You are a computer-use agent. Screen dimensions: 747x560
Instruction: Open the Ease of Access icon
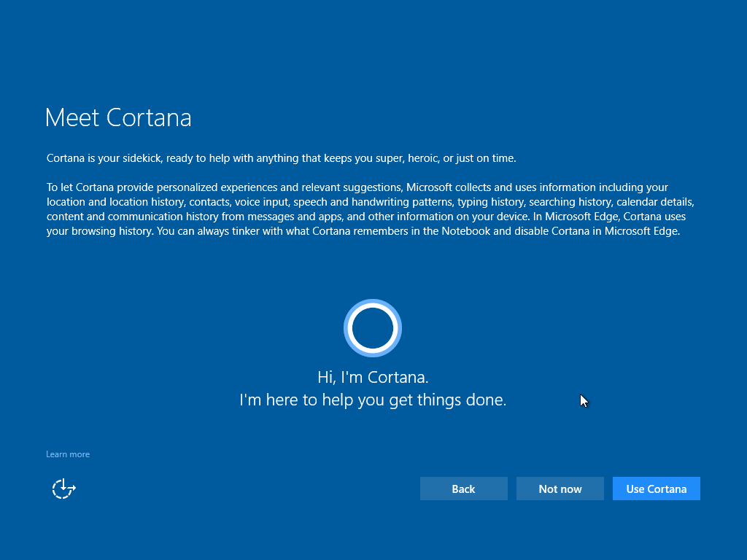coord(64,489)
